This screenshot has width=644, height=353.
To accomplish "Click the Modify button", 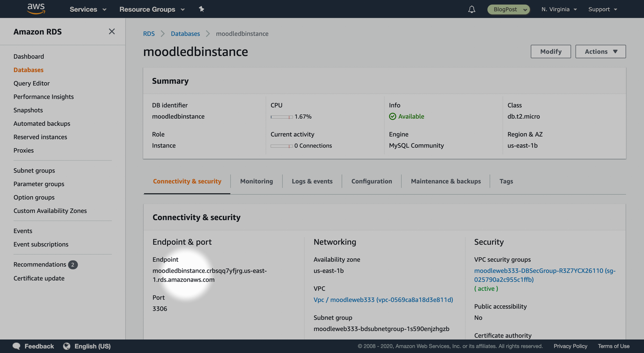I will pos(550,52).
